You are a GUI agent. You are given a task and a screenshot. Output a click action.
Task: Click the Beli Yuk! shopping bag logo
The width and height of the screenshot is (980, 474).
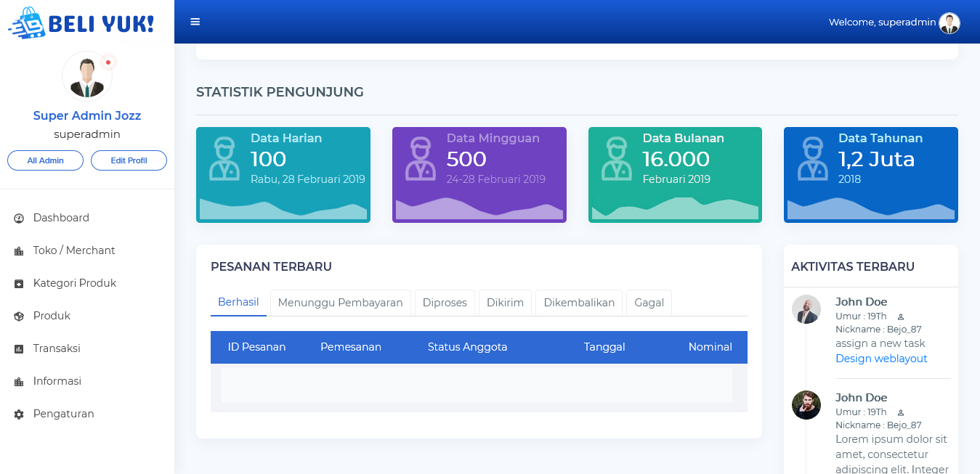coord(28,23)
